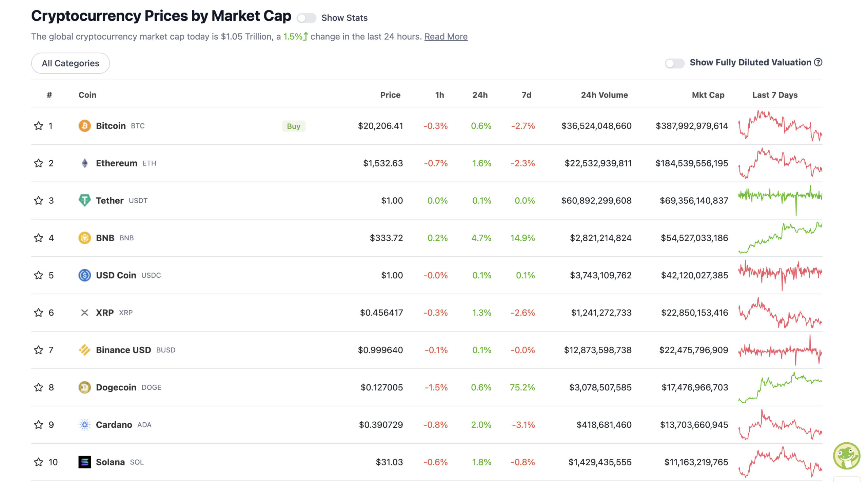
Task: Star Binance USD as a favorite
Action: point(39,350)
